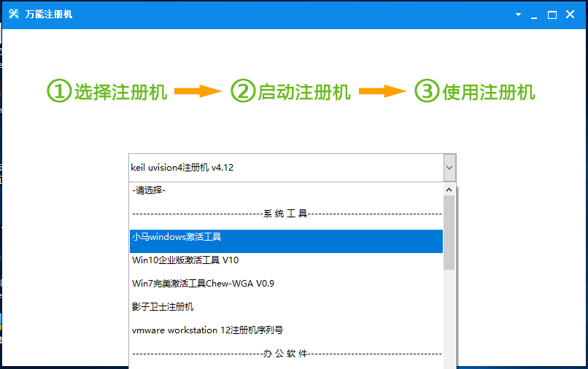
Task: Select the -请选择- placeholder option
Action: pyautogui.click(x=149, y=190)
